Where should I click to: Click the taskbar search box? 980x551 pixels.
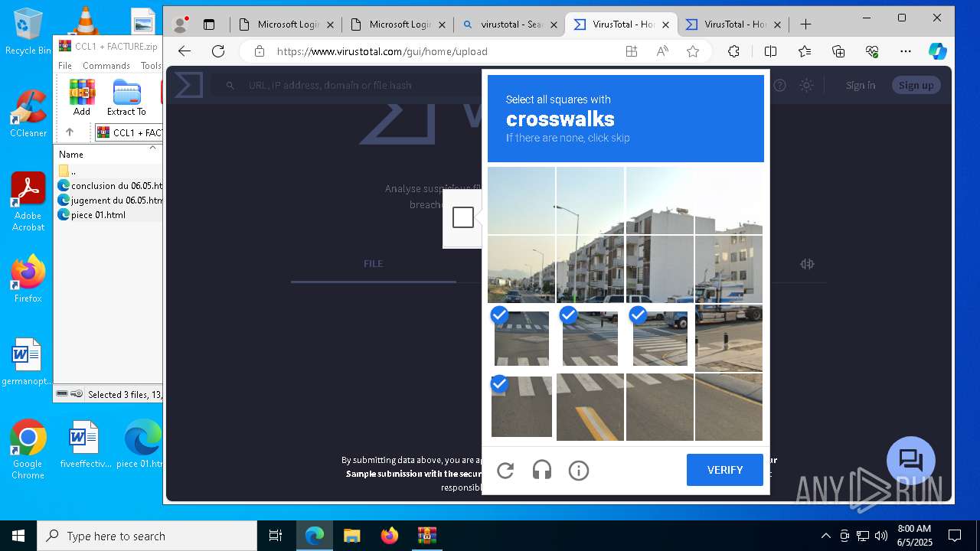point(147,536)
